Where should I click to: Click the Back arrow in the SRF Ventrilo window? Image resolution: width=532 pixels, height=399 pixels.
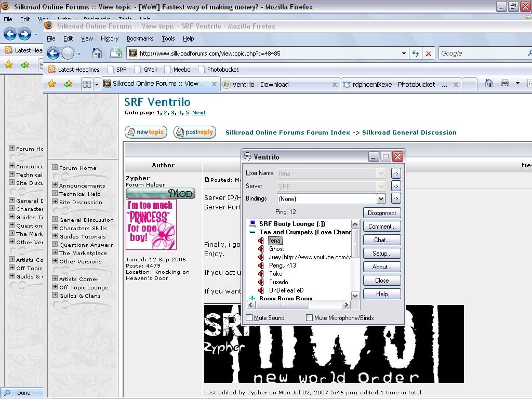click(x=53, y=54)
